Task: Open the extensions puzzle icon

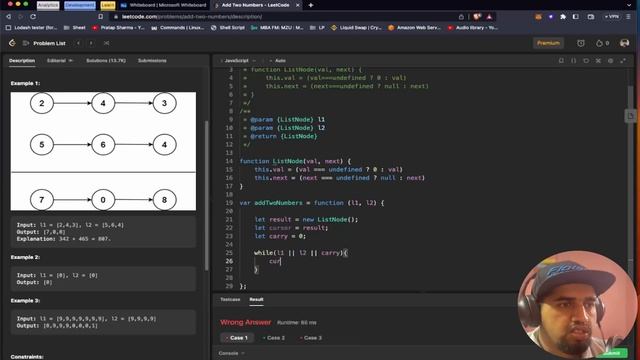Action: (x=563, y=17)
